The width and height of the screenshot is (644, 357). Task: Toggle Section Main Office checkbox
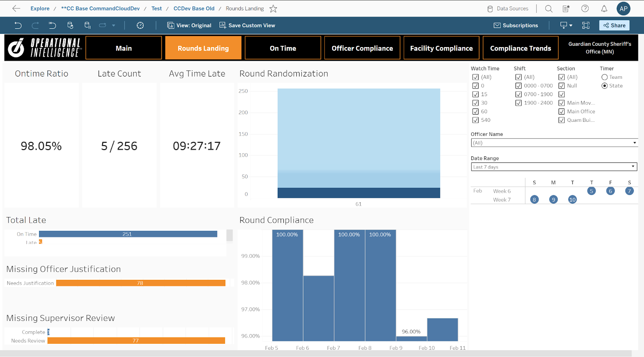pyautogui.click(x=561, y=111)
